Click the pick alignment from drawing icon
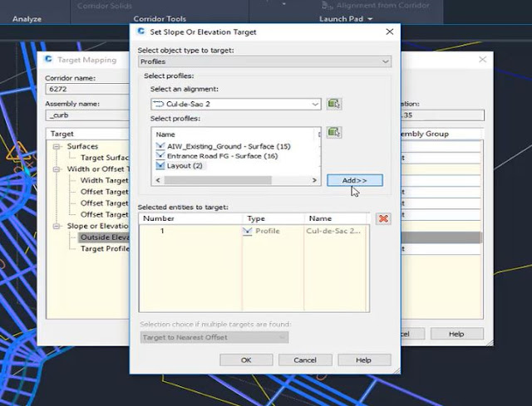The height and width of the screenshot is (406, 532). (x=334, y=104)
